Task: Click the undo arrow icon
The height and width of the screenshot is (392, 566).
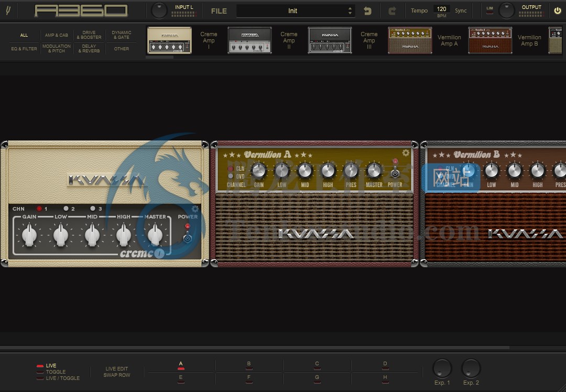Action: [x=367, y=11]
